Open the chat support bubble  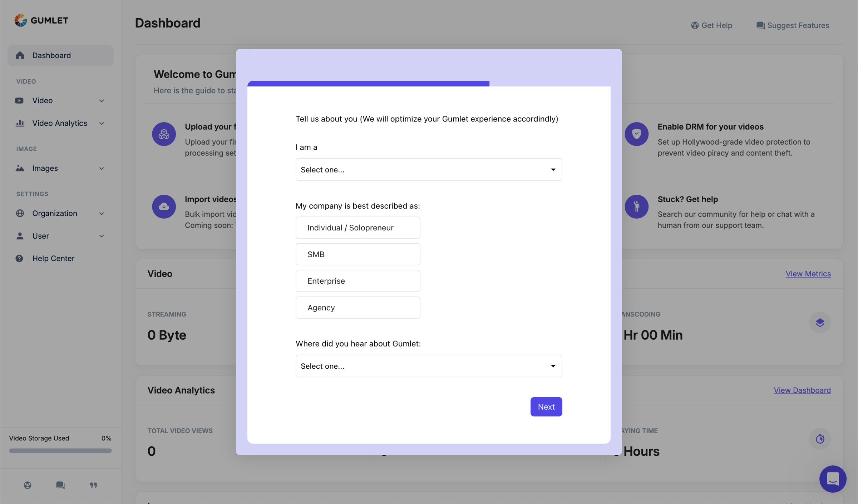[x=833, y=479]
